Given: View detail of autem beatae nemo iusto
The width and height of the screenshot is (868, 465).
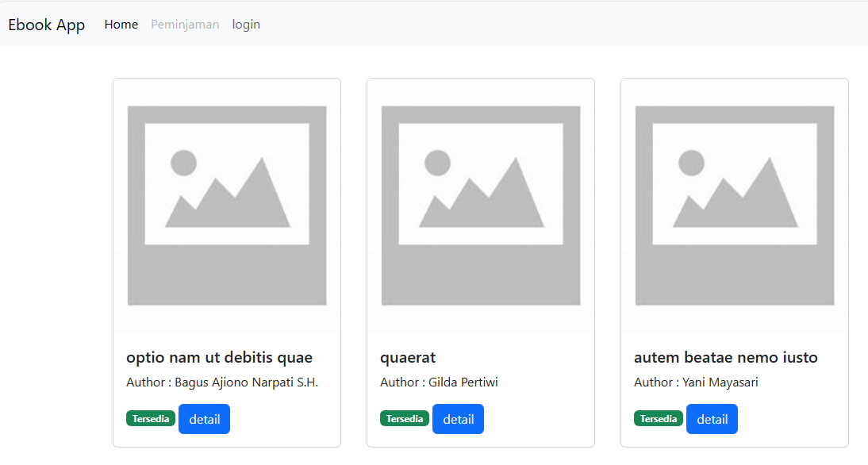Looking at the screenshot, I should coord(712,419).
